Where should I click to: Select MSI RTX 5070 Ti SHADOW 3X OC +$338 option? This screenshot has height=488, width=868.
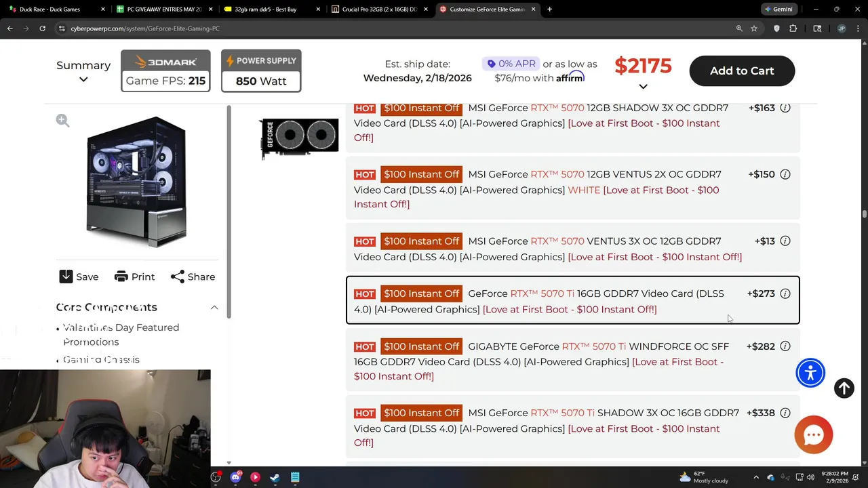[573, 427]
